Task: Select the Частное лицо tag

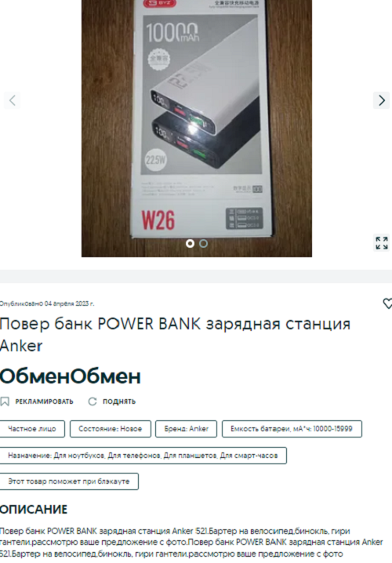Action: pos(32,429)
